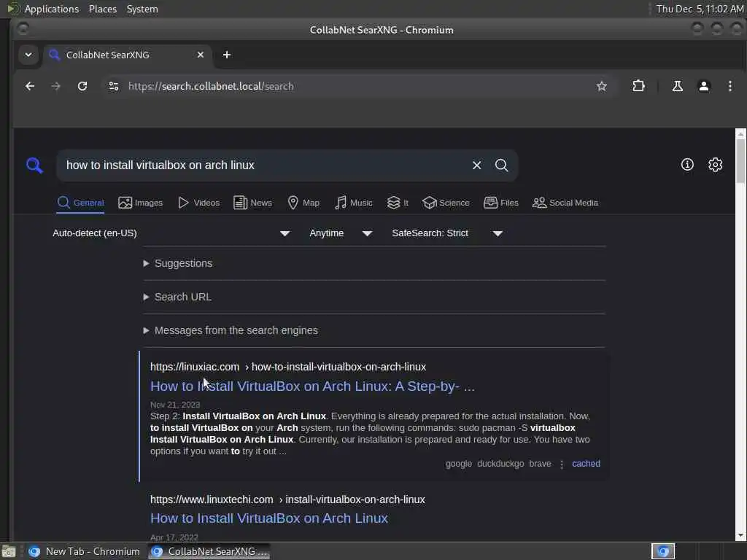This screenshot has width=747, height=560.
Task: Switch to Science category
Action: pos(446,203)
